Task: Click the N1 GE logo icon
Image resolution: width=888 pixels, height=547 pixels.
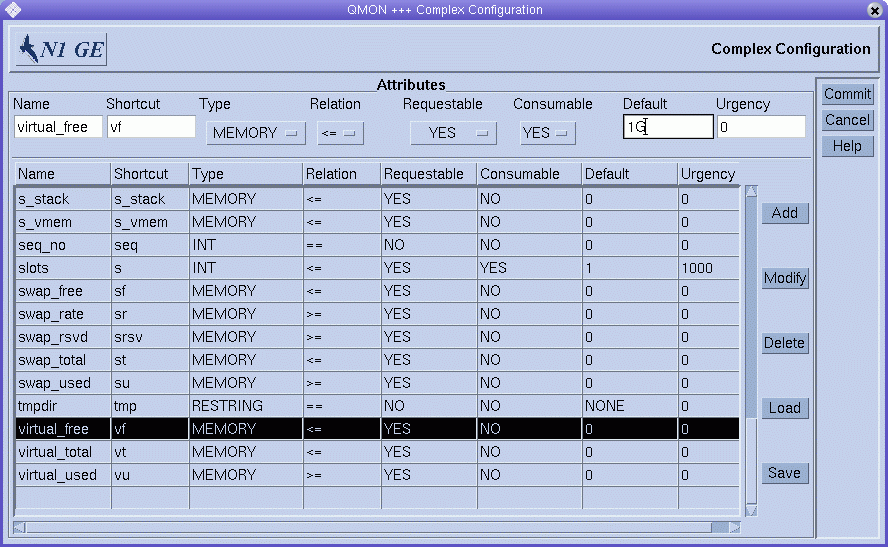Action: coord(61,49)
